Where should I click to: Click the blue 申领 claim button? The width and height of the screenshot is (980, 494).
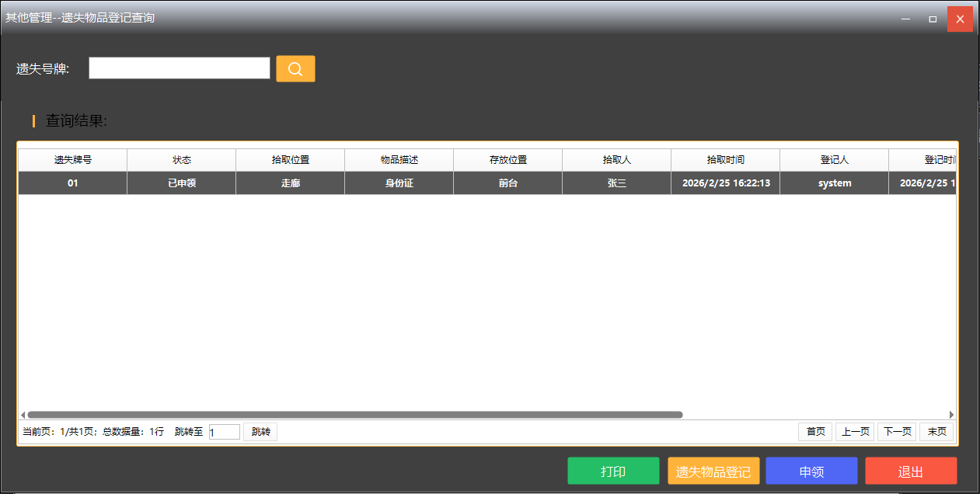click(811, 471)
